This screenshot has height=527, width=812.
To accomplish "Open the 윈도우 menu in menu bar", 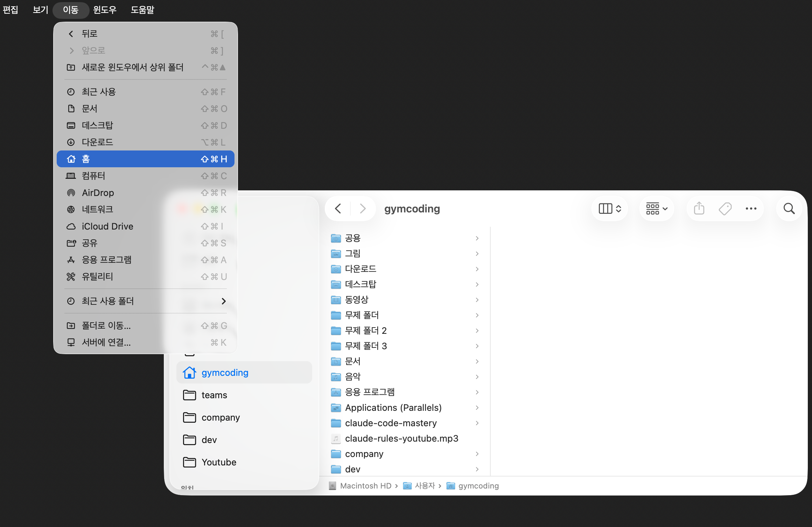I will 105,10.
